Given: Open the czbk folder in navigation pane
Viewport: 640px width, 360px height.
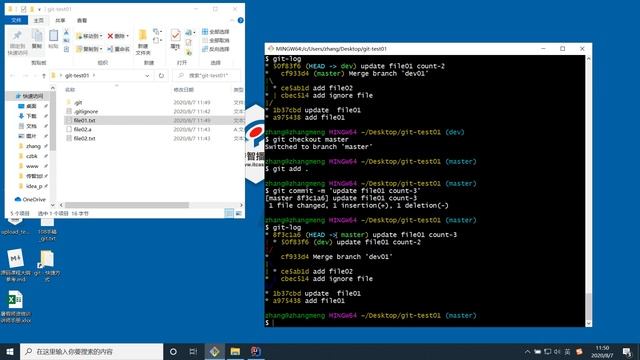Looking at the screenshot, I should (32, 156).
